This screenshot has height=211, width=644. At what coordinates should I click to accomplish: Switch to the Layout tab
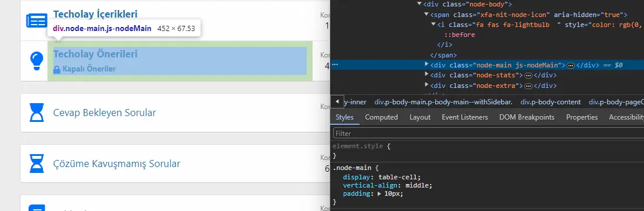coord(420,117)
